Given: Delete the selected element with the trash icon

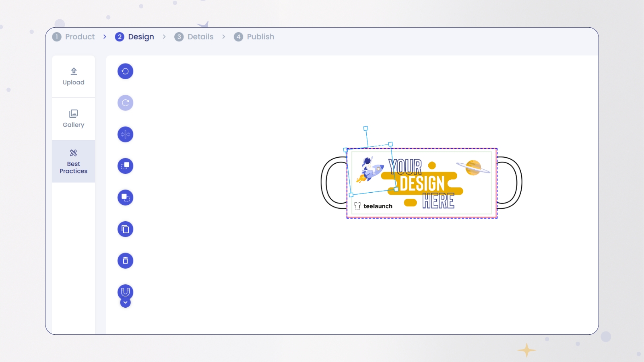Looking at the screenshot, I should point(125,261).
